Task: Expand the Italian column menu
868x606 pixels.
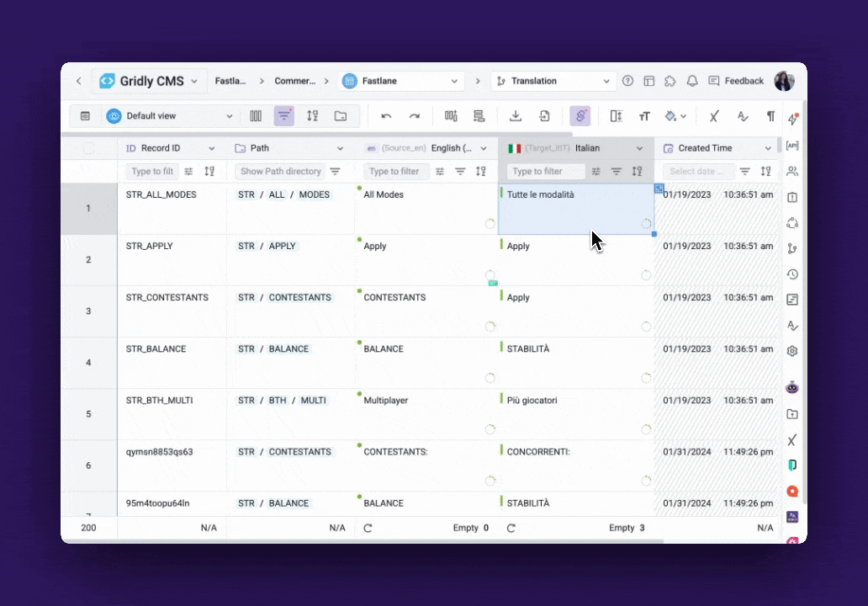Action: click(639, 148)
